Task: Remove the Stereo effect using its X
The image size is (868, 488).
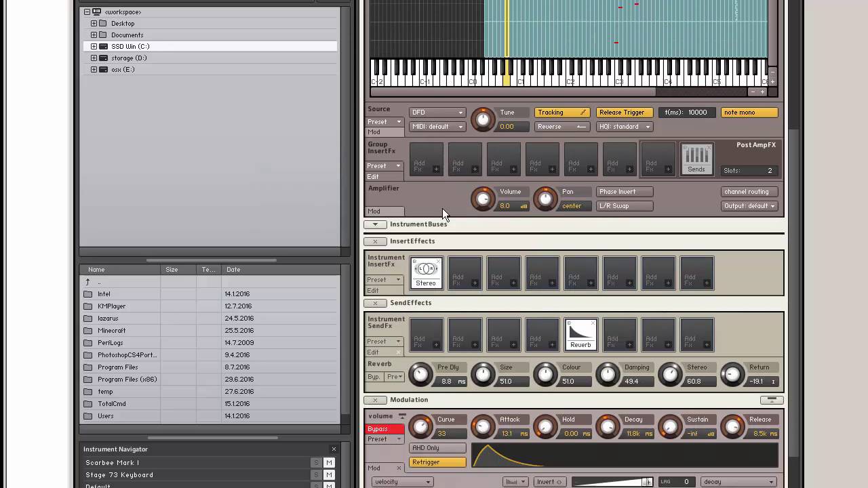Action: (x=438, y=262)
